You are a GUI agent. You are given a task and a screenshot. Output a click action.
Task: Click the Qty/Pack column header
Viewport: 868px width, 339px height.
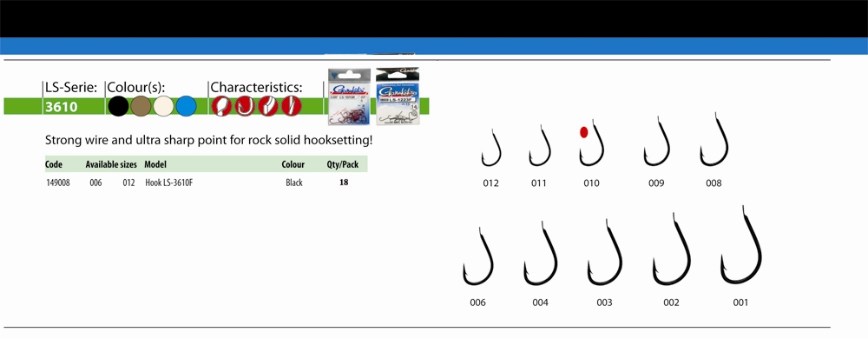click(343, 164)
